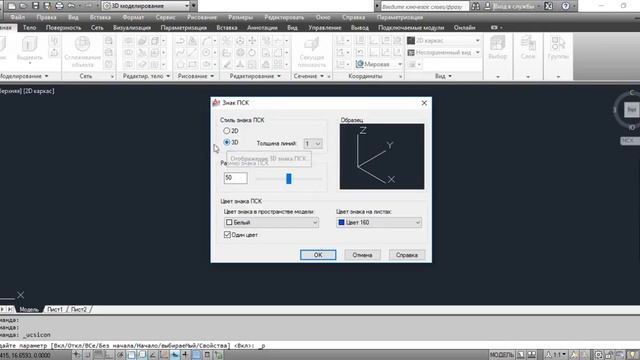This screenshot has height=360, width=640.
Task: Open the Толщина линий dropdown
Action: point(313,144)
